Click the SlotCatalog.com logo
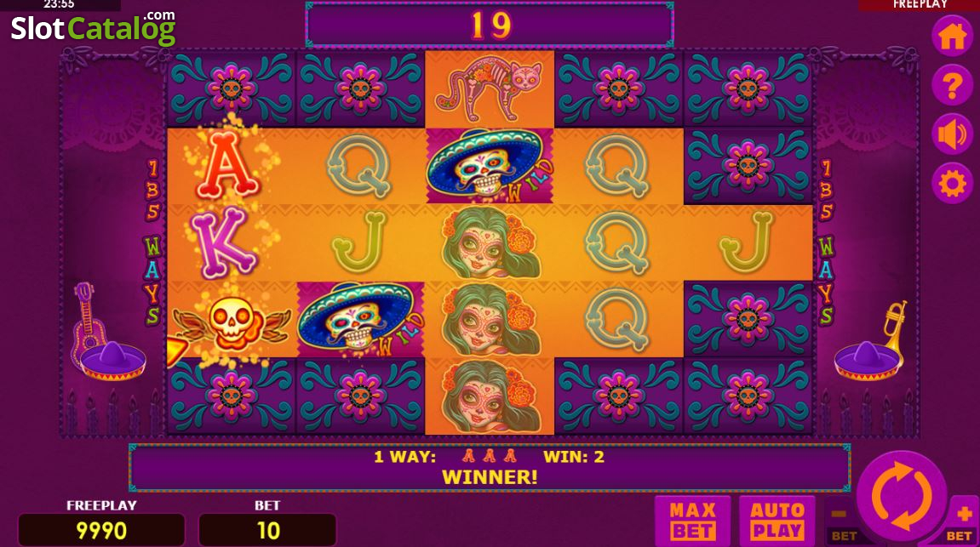 (x=93, y=27)
